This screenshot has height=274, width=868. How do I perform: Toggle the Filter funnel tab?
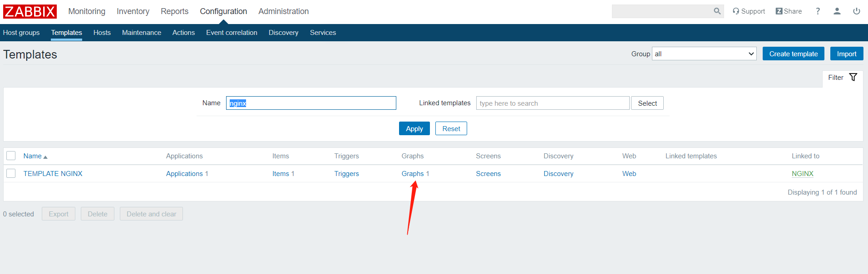pos(843,78)
